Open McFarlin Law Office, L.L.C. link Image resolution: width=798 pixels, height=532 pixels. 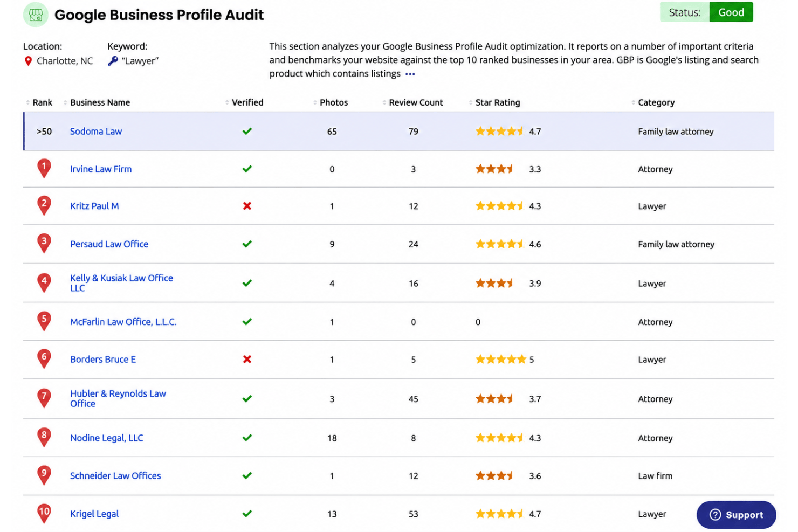click(x=123, y=322)
